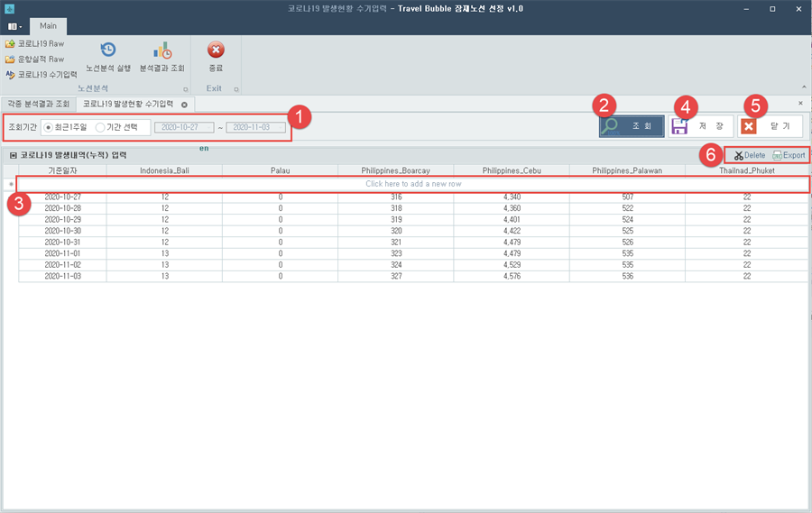Click the 기준일자 column header
This screenshot has width=812, height=513.
[62, 170]
